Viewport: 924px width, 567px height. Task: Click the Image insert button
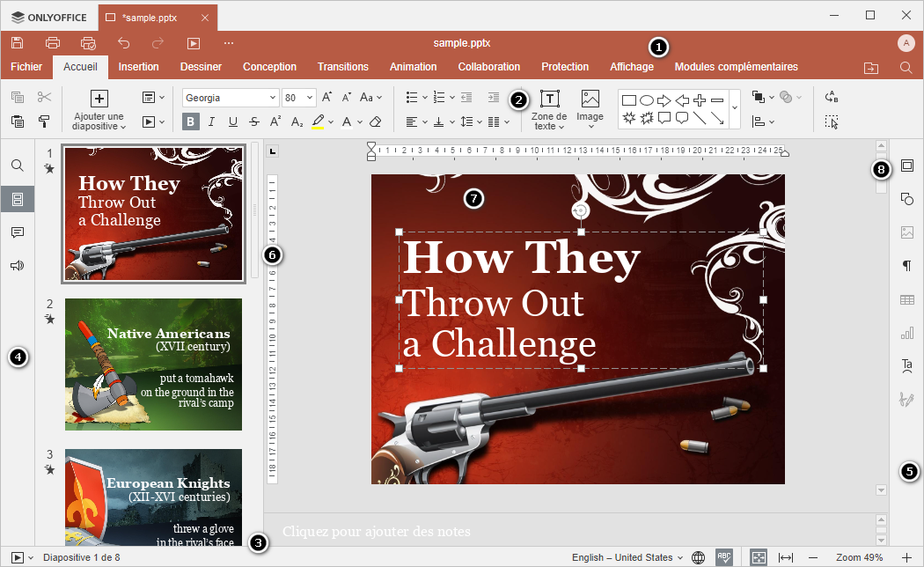point(590,99)
